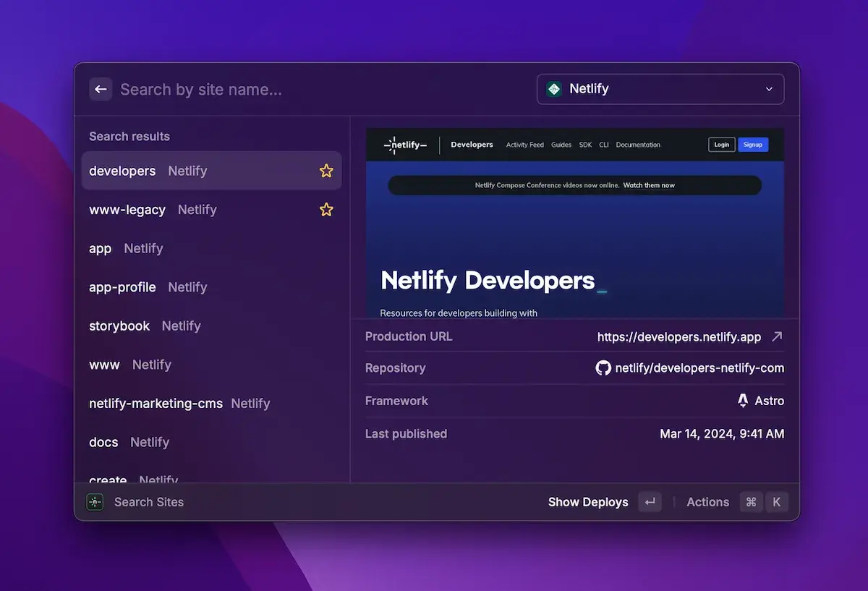The image size is (868, 591).
Task: Click the Astro framework value text
Action: (x=770, y=401)
